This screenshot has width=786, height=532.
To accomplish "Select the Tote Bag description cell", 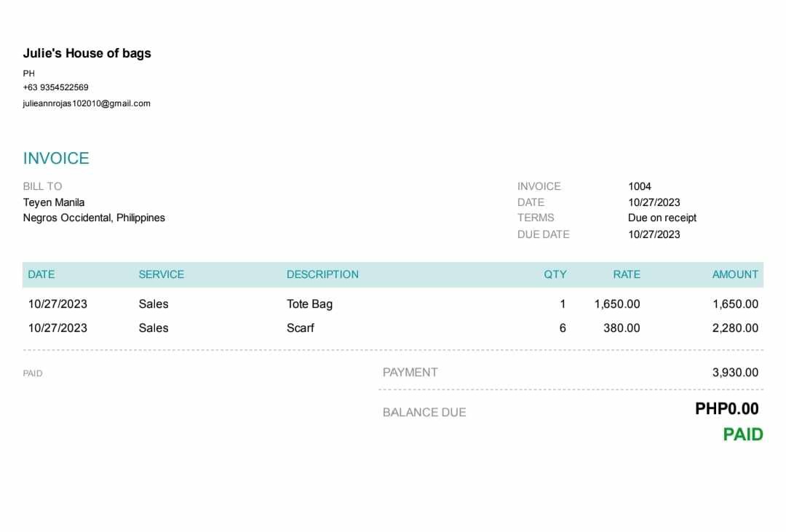I will [309, 304].
